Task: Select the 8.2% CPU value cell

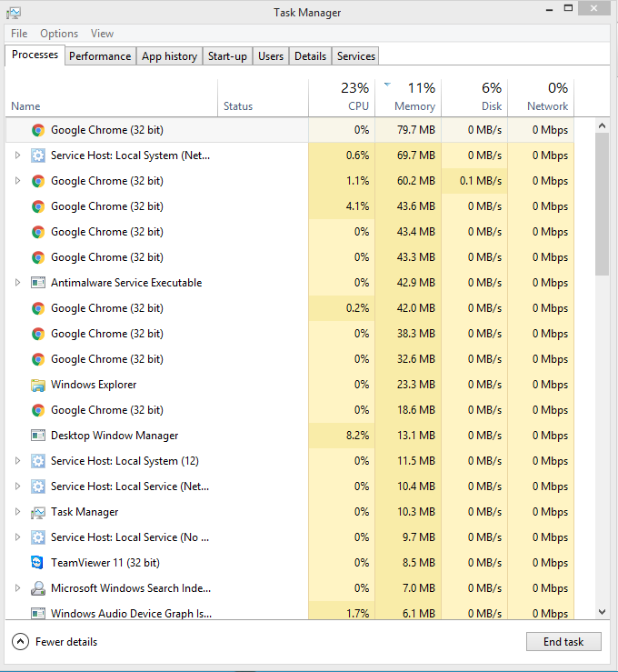Action: pos(342,436)
